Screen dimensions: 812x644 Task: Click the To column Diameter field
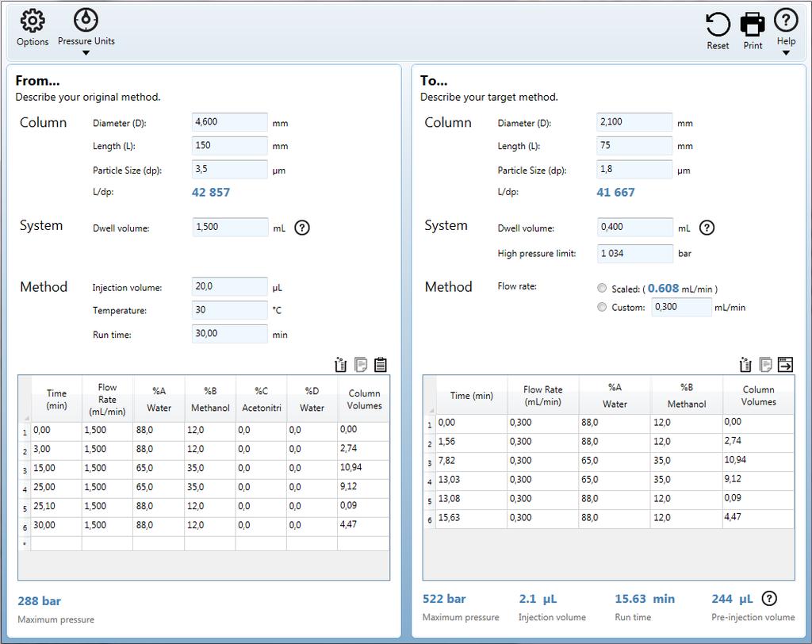(634, 122)
